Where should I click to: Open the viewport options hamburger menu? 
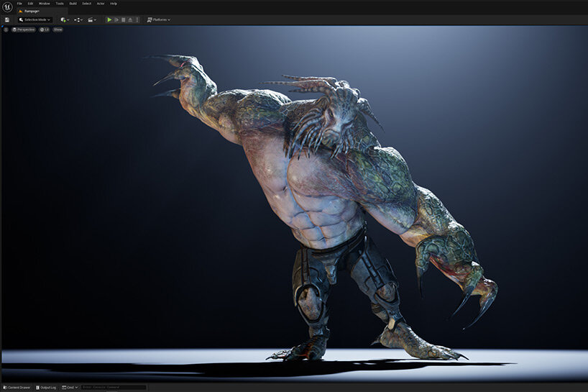[x=6, y=29]
